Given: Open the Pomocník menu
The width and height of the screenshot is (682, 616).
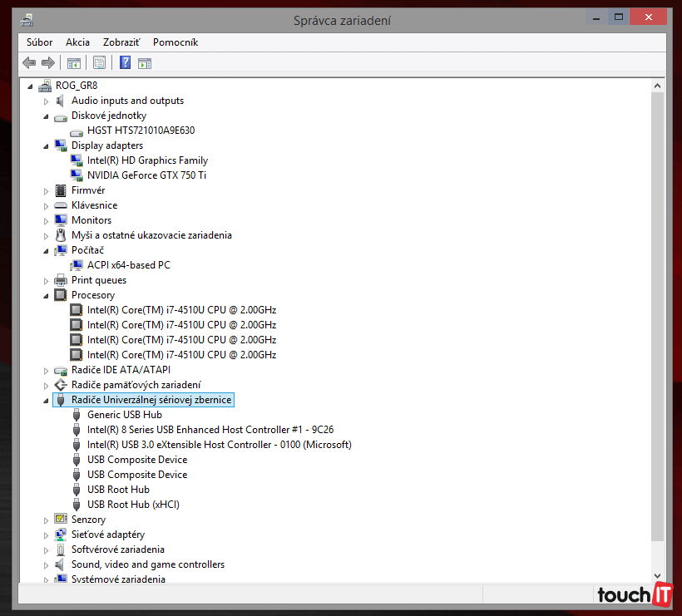Looking at the screenshot, I should [175, 42].
